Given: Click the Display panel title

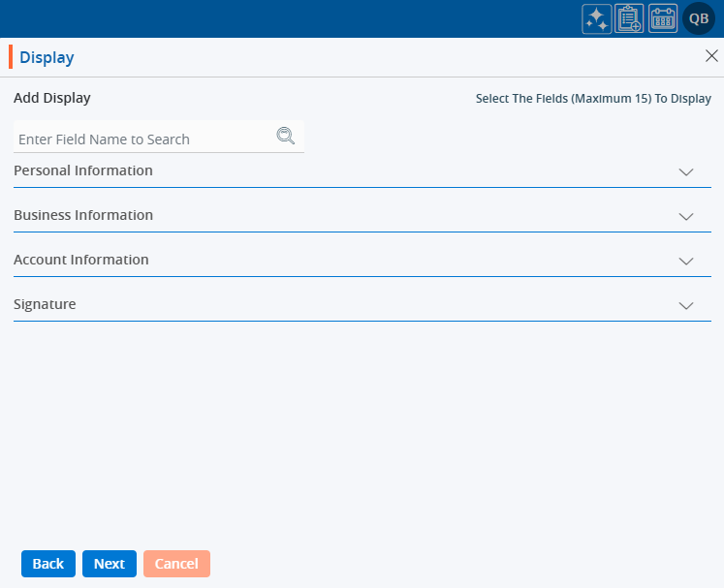Looking at the screenshot, I should click(47, 58).
